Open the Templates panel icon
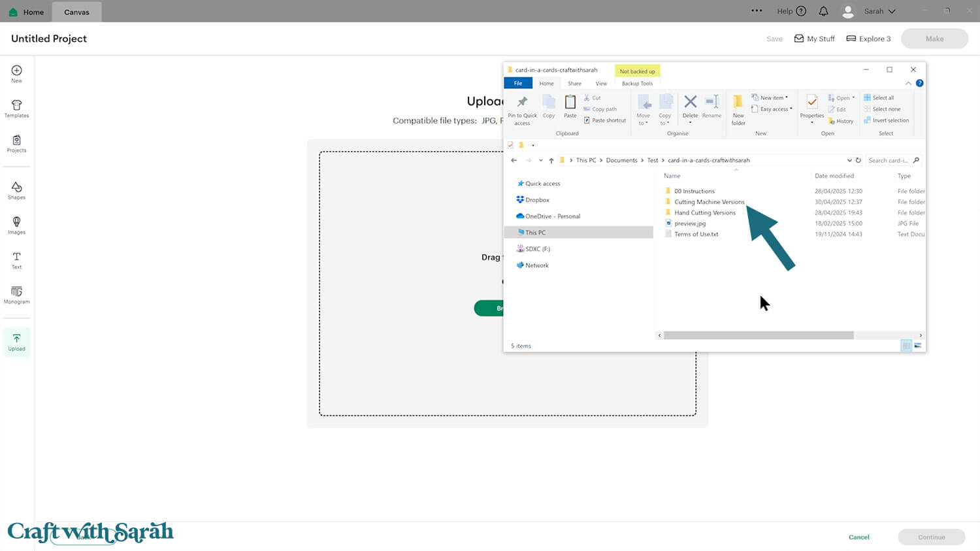This screenshot has height=551, width=980. [16, 109]
